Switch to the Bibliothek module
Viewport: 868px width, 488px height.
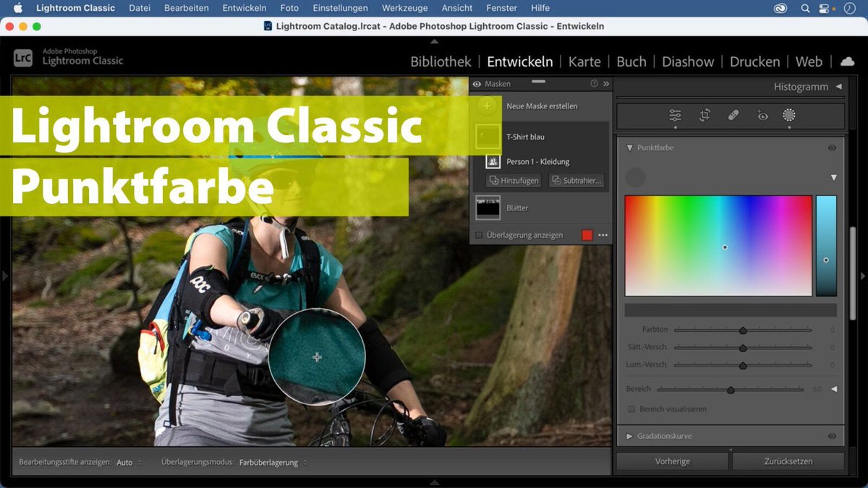[x=441, y=61]
